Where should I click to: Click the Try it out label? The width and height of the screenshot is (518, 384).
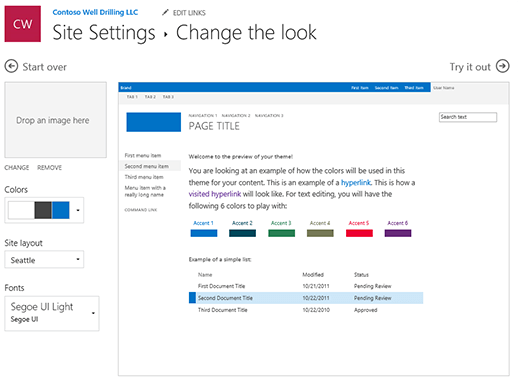[x=470, y=67]
